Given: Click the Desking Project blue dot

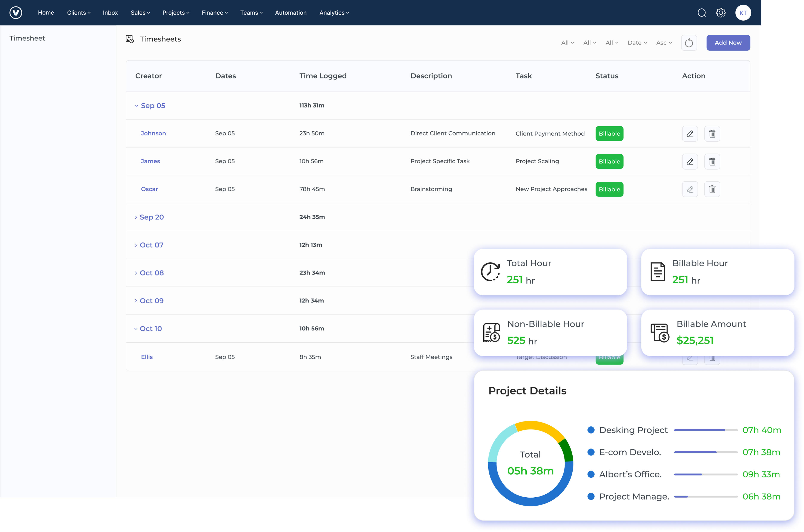Looking at the screenshot, I should pos(591,430).
